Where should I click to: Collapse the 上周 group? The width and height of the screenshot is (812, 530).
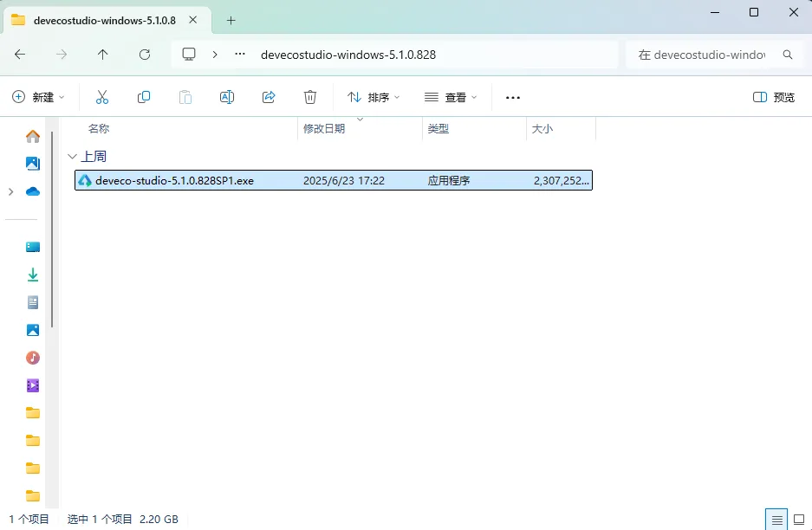73,156
